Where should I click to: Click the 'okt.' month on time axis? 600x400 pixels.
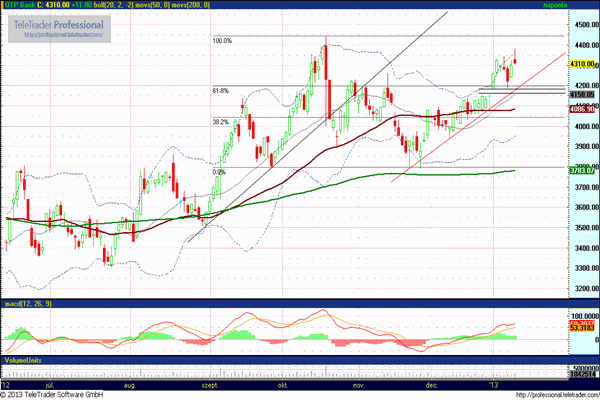(x=282, y=383)
